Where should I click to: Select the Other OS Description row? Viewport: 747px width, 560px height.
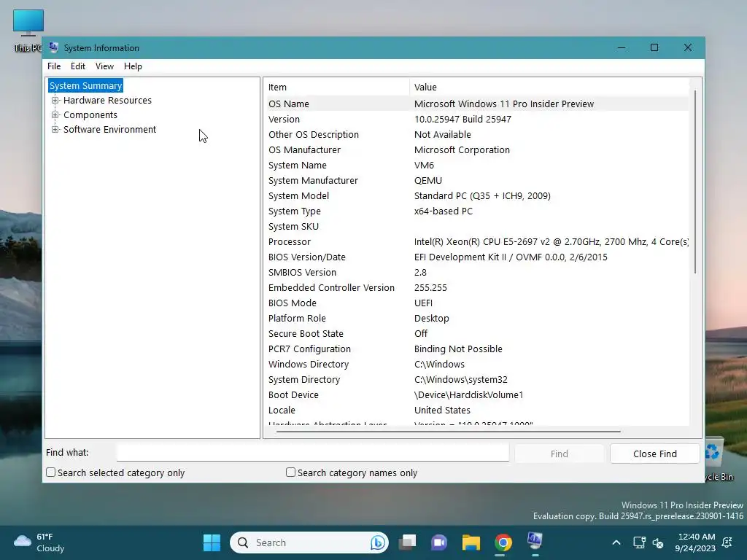tap(477, 135)
